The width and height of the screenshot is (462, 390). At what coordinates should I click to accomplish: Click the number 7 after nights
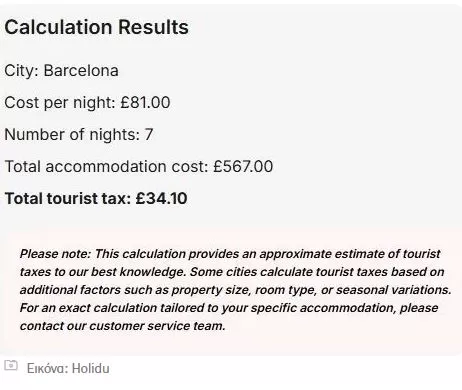coord(149,135)
